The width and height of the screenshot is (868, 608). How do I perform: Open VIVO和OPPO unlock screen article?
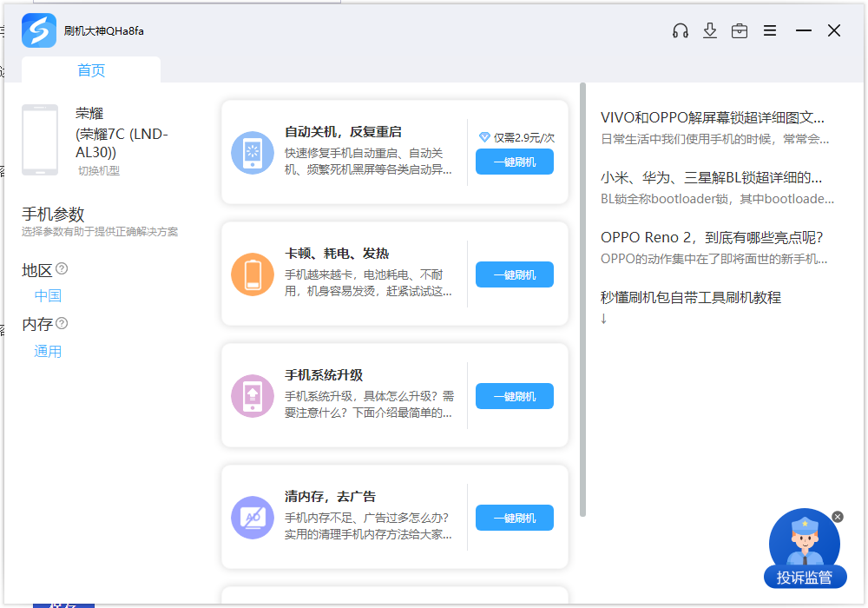713,118
